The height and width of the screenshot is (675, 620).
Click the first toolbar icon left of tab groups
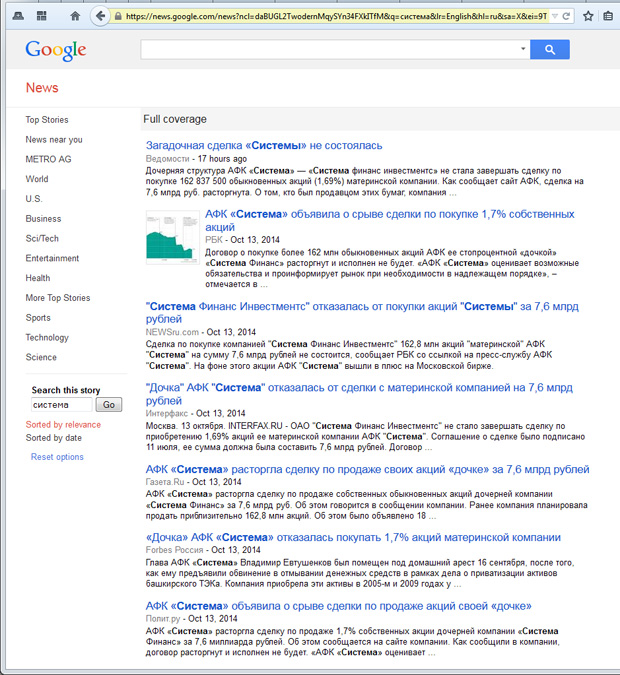pos(18,16)
